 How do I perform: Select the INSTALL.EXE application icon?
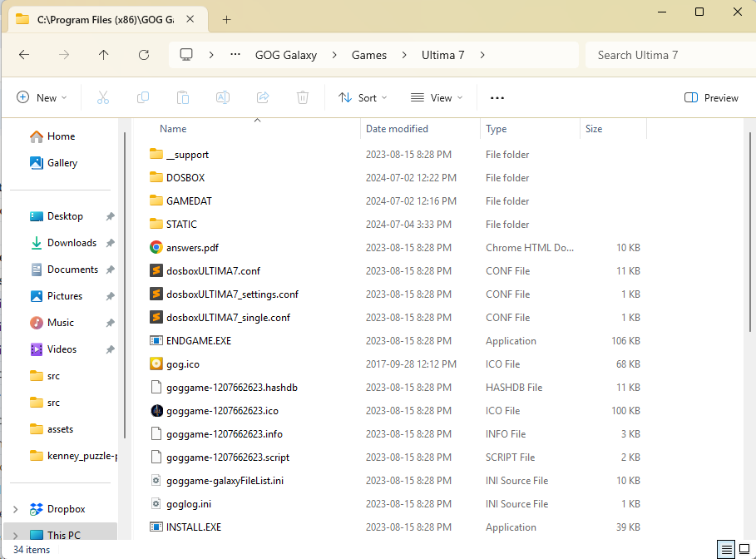156,527
